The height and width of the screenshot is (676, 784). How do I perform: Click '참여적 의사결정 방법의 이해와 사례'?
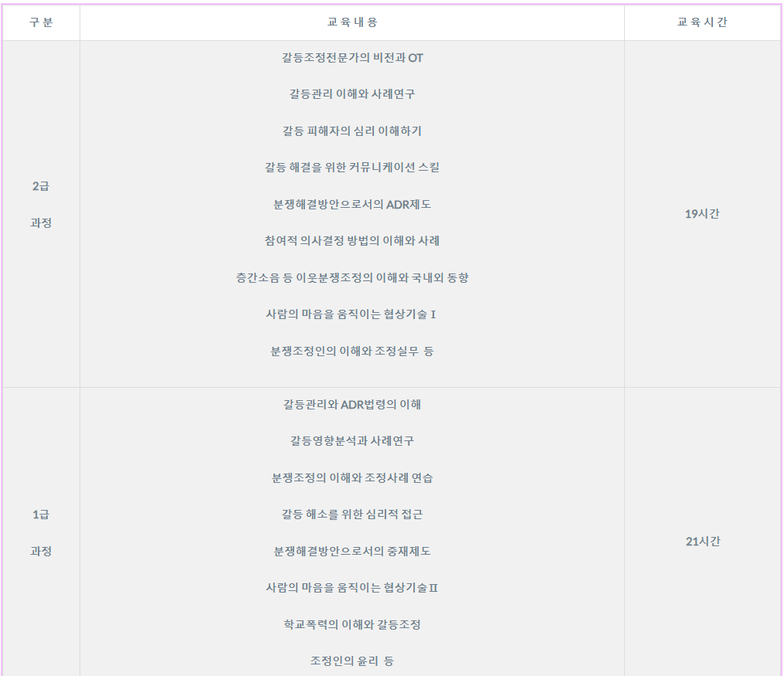(352, 241)
